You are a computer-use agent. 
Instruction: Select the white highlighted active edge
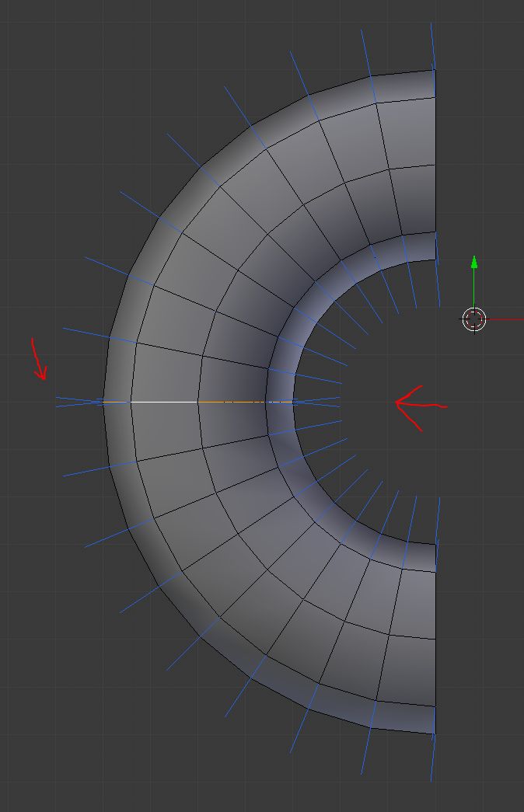[164, 402]
